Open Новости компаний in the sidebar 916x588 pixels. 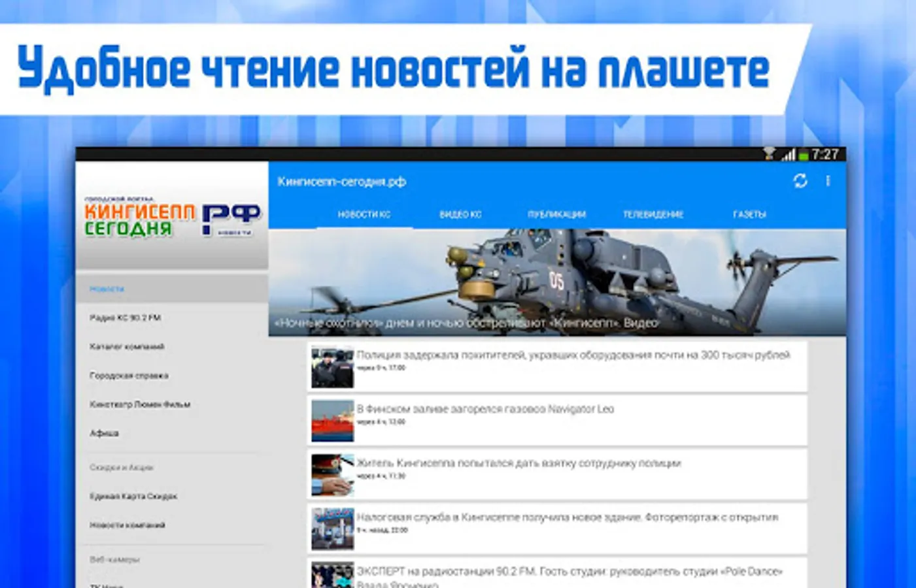pos(172,525)
